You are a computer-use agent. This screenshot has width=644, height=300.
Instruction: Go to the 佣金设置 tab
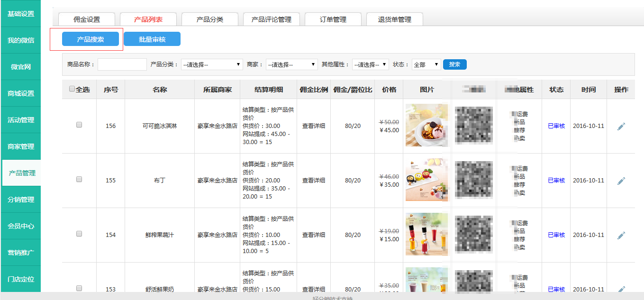87,19
